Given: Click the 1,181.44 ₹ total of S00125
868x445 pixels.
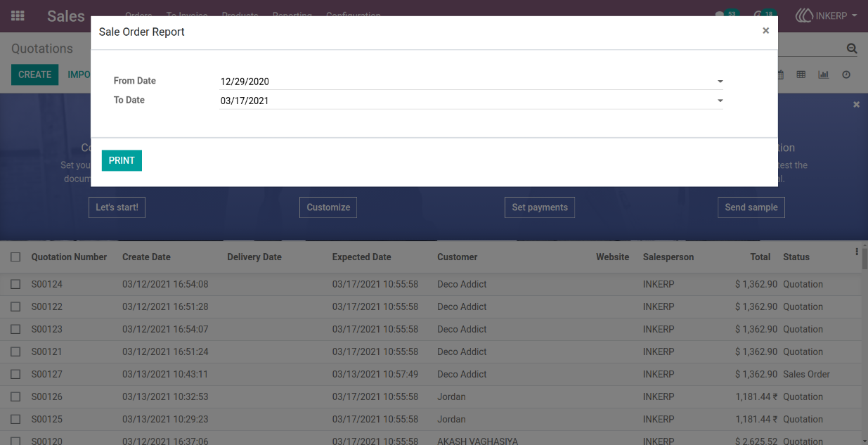Looking at the screenshot, I should point(756,420).
